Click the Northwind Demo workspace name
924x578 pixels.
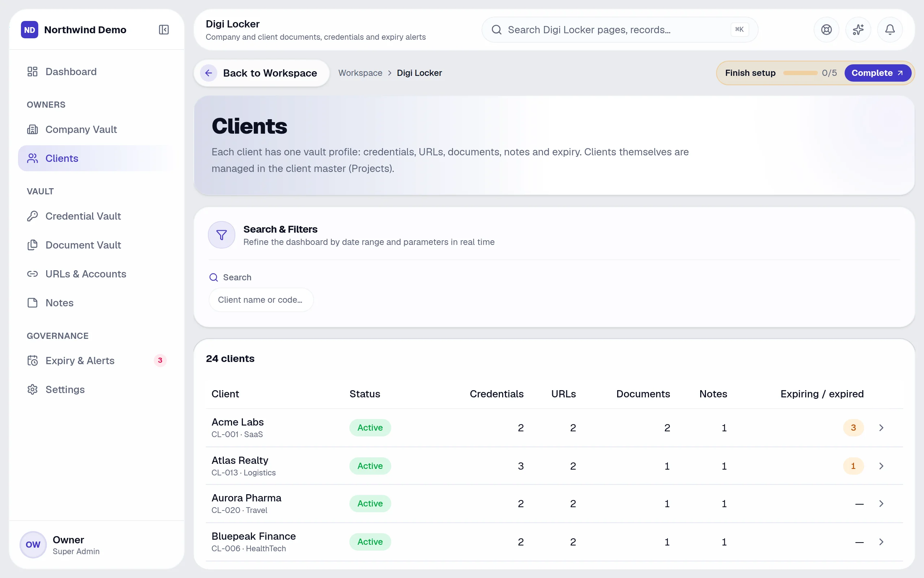click(85, 29)
